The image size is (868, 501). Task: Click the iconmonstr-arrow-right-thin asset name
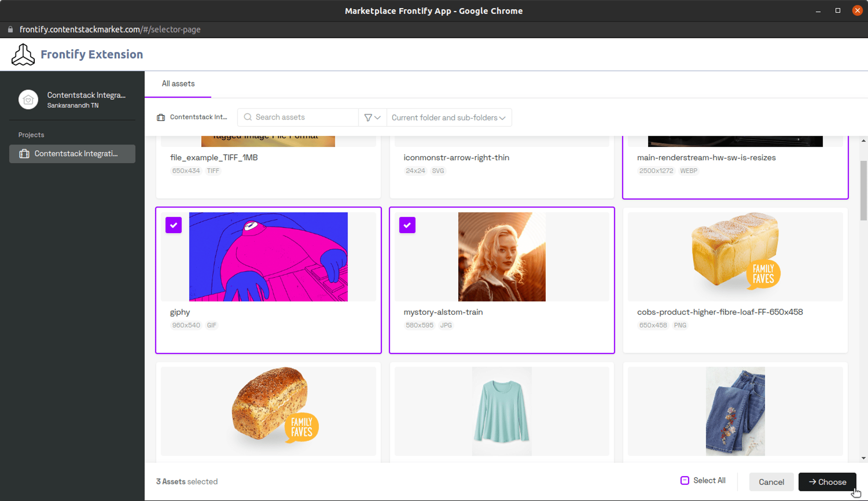coord(456,158)
